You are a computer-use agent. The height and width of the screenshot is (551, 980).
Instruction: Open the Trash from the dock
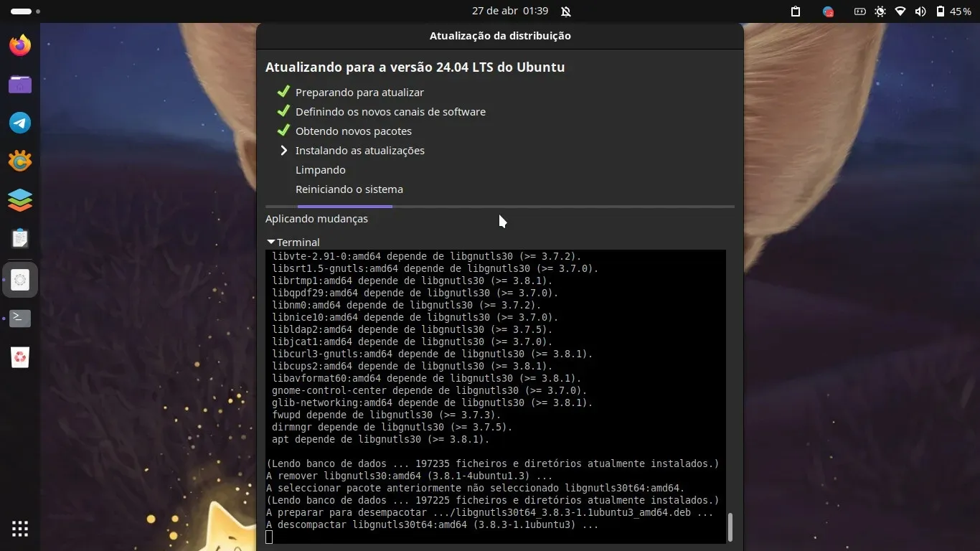coord(20,357)
